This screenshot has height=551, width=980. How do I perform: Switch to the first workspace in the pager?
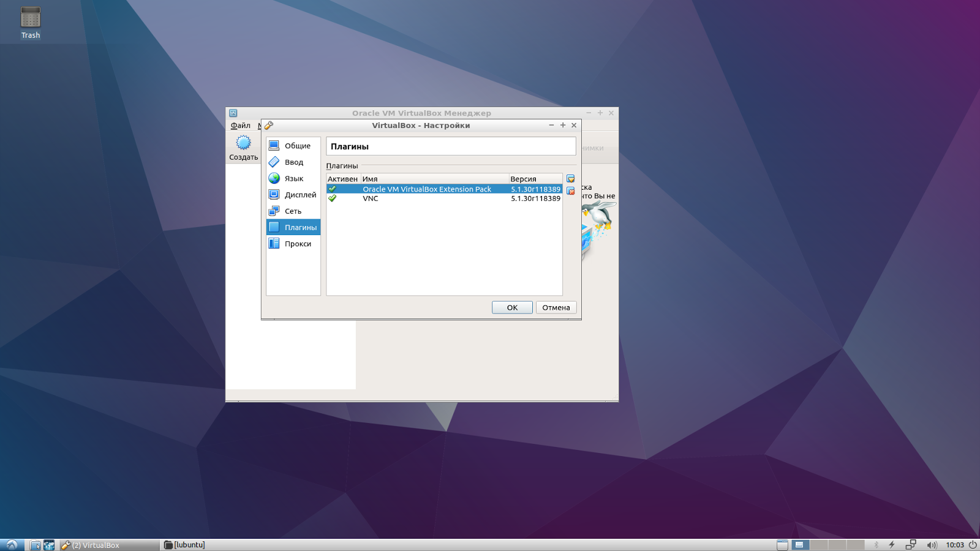800,545
